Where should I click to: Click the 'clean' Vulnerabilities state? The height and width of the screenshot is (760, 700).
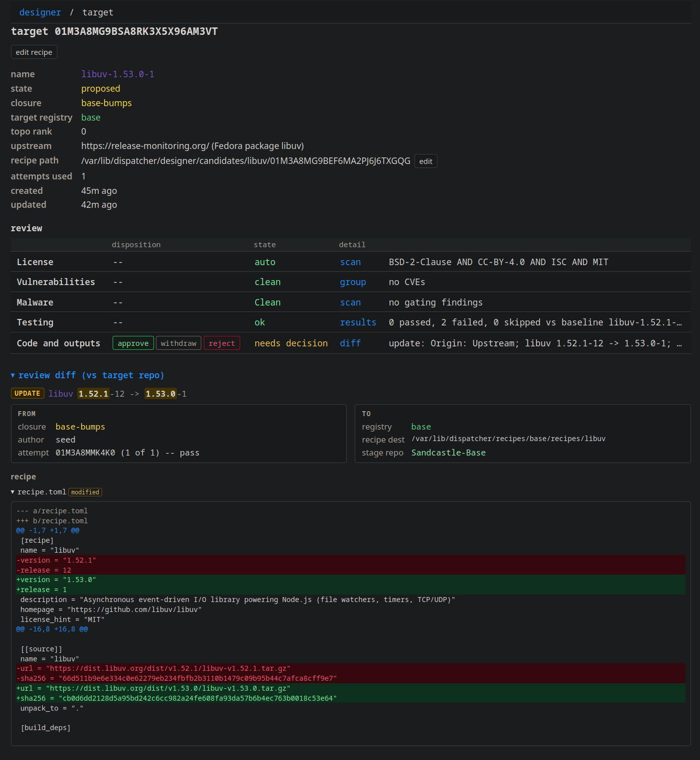click(268, 282)
